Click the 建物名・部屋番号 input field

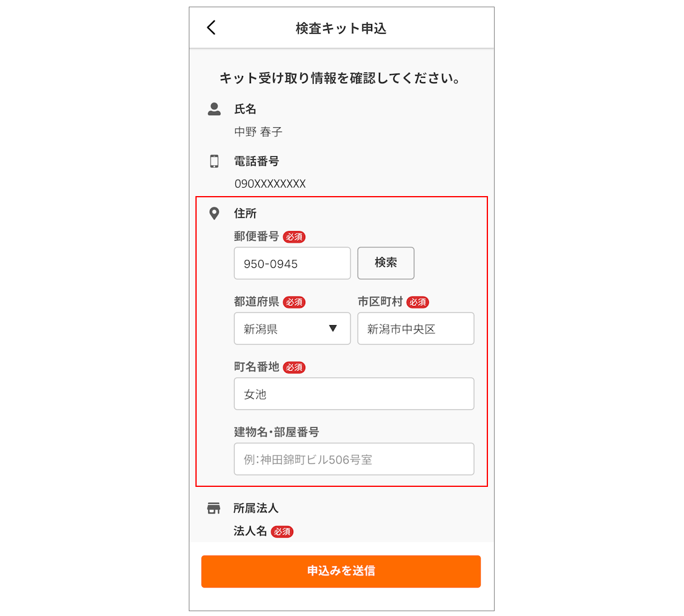pyautogui.click(x=353, y=459)
